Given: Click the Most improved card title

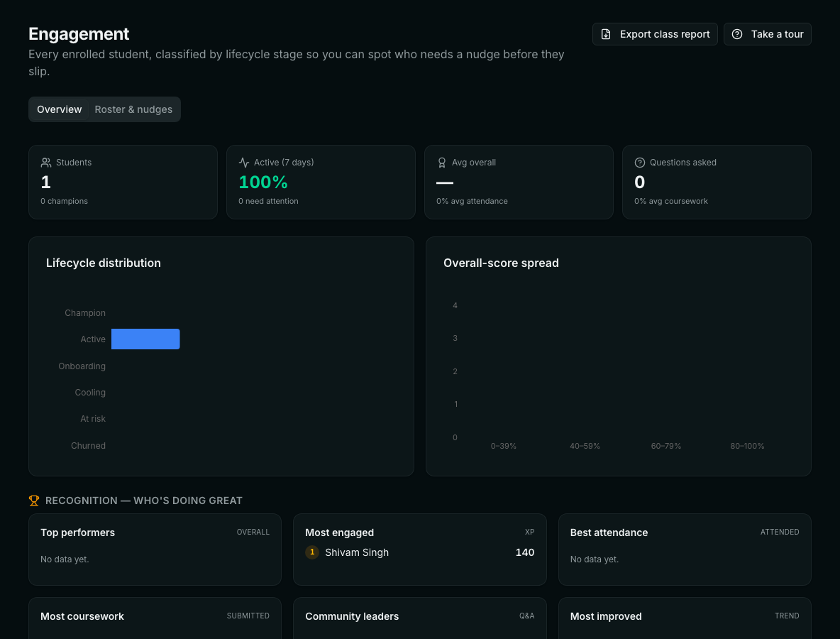Looking at the screenshot, I should click(606, 616).
